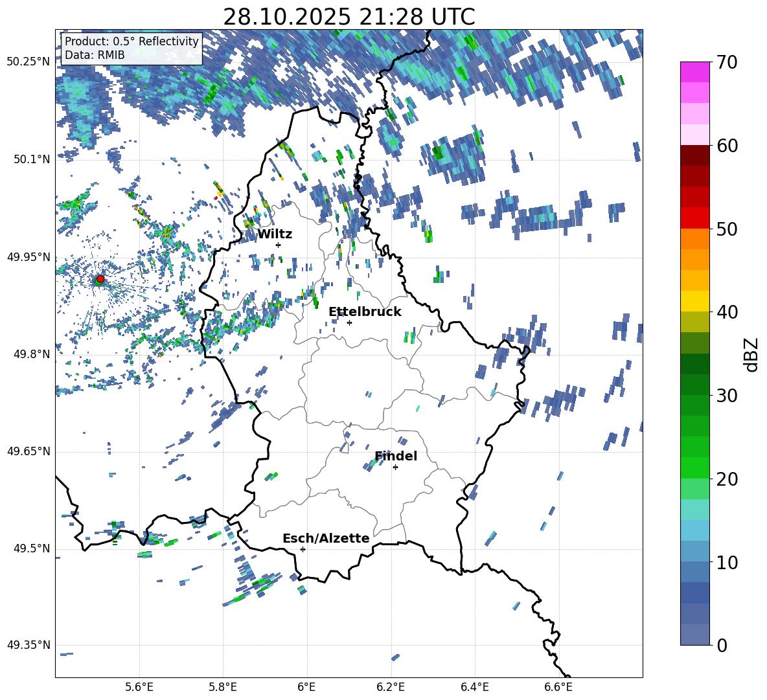Click the longitude label 5.6°E
Viewport: 767px width, 700px height.
pos(139,687)
